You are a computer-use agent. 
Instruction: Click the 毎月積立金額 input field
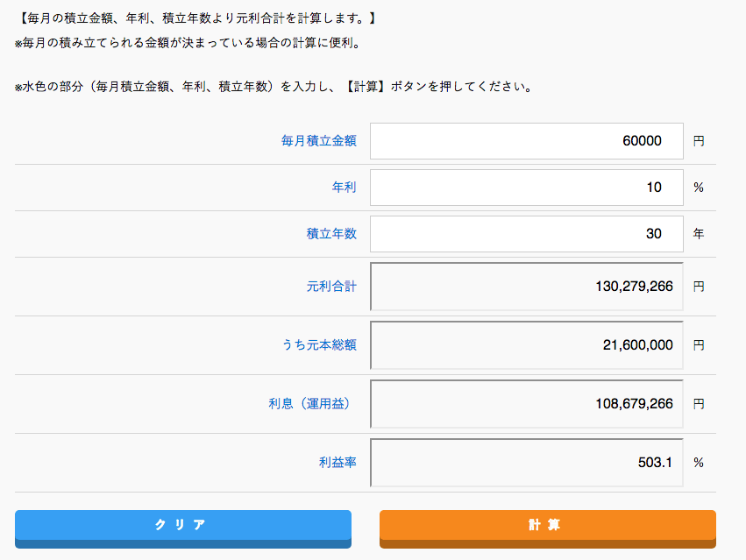526,141
